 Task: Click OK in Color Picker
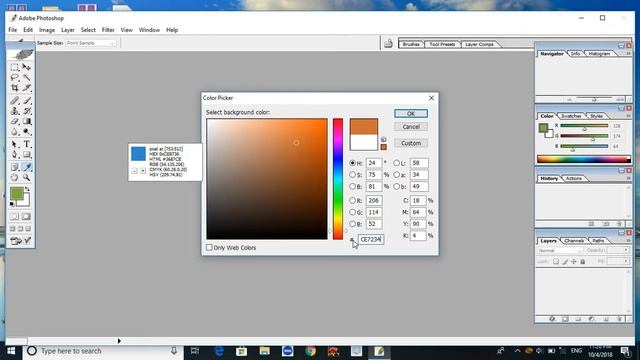pyautogui.click(x=411, y=113)
